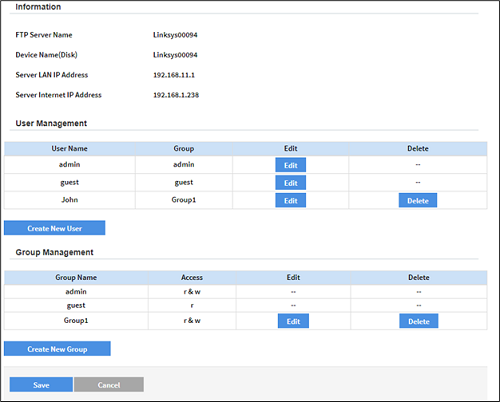The image size is (500, 402).
Task: Select the John cell in User Management
Action: (70, 200)
